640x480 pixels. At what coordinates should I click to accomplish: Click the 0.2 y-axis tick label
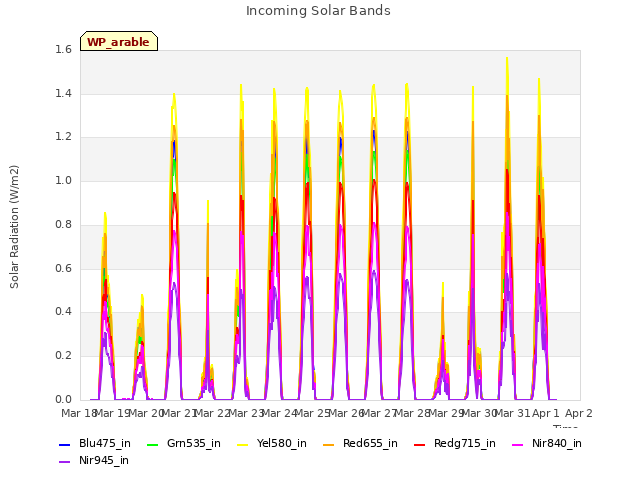(x=63, y=356)
